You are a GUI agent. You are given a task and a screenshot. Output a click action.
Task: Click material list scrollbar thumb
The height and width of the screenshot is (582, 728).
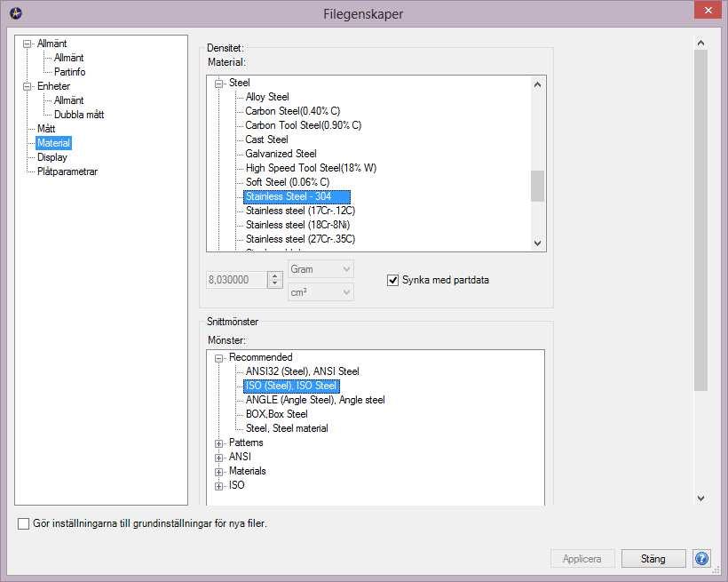click(537, 186)
